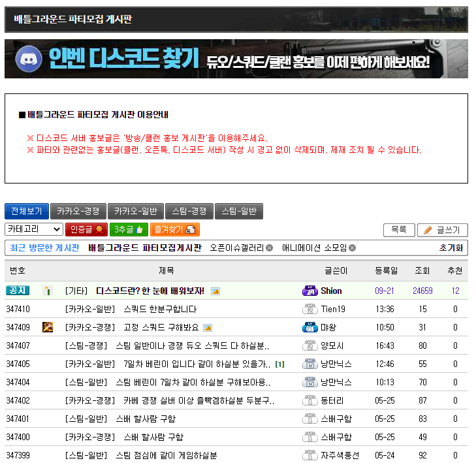Open 배틀그라운드 파티모집게시판 in recent boards
Screen dimensions: 476x463
click(x=145, y=247)
